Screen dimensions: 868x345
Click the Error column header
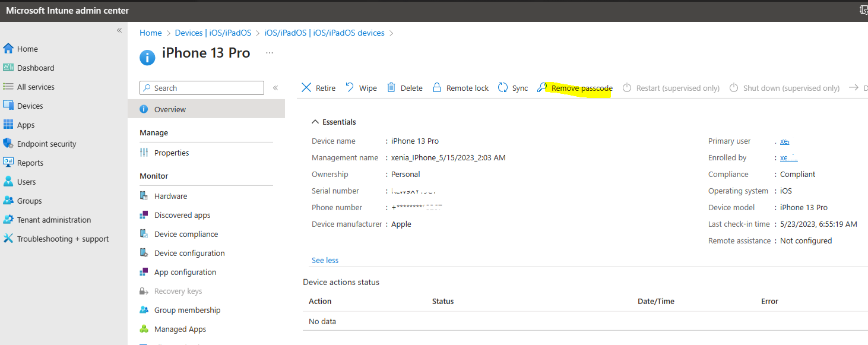pyautogui.click(x=769, y=301)
